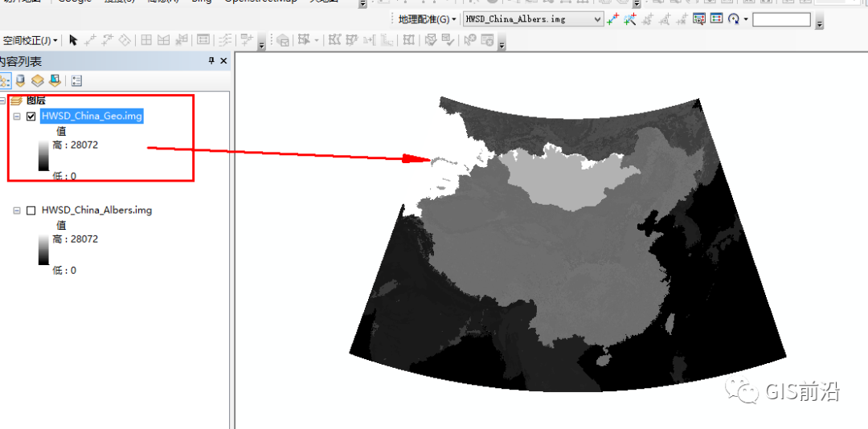The width and height of the screenshot is (868, 429).
Task: Expand the Rotate tool dropdown arrow
Action: 746,19
